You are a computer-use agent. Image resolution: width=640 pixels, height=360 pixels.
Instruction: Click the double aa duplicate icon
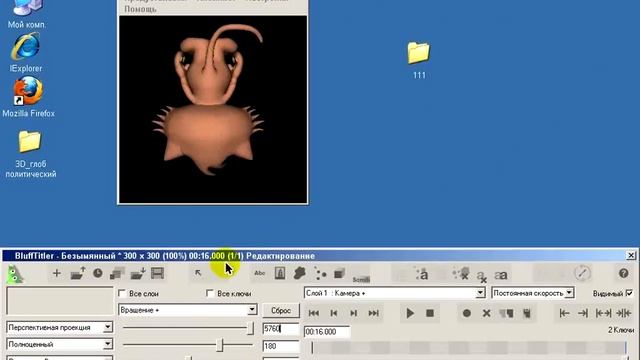501,275
